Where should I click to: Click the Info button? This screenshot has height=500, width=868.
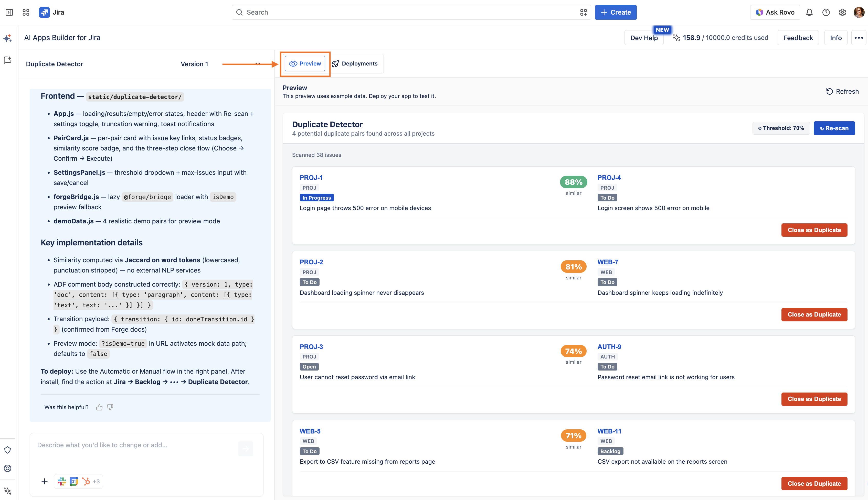836,38
